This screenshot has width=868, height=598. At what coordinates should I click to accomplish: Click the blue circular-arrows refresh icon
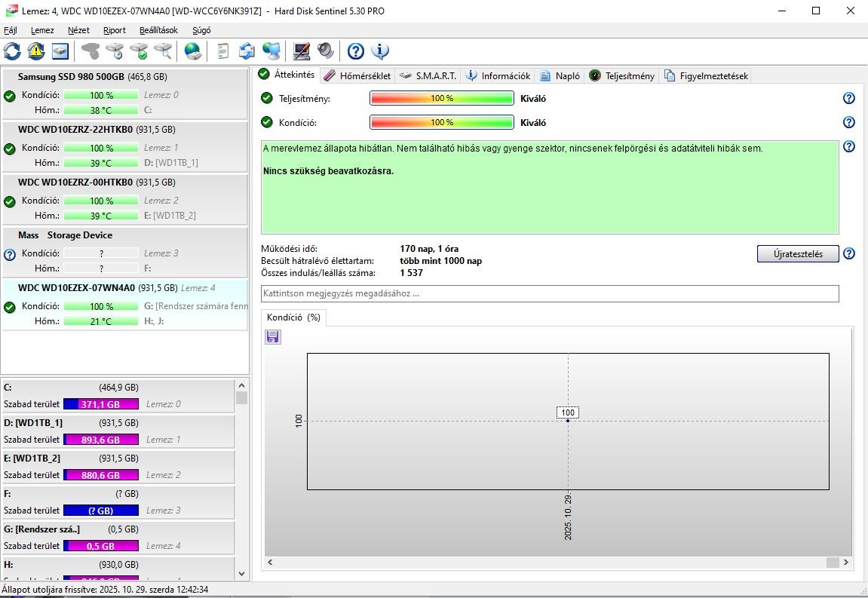click(12, 51)
